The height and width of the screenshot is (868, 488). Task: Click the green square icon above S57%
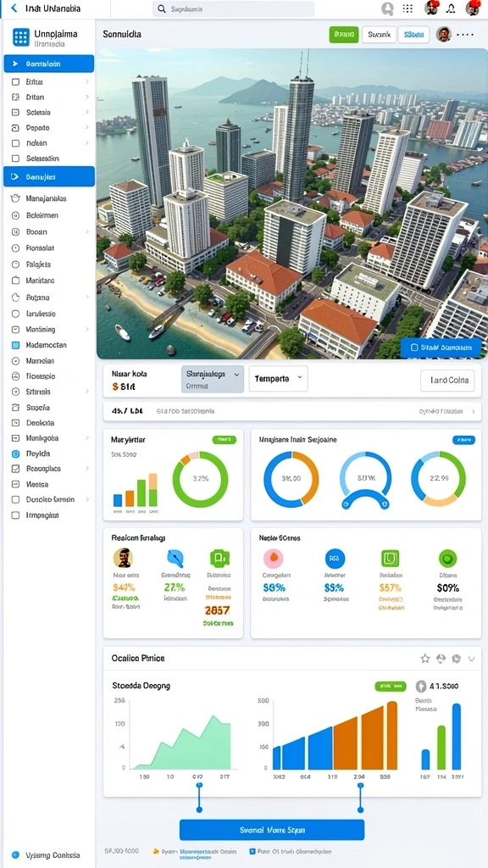[390, 559]
